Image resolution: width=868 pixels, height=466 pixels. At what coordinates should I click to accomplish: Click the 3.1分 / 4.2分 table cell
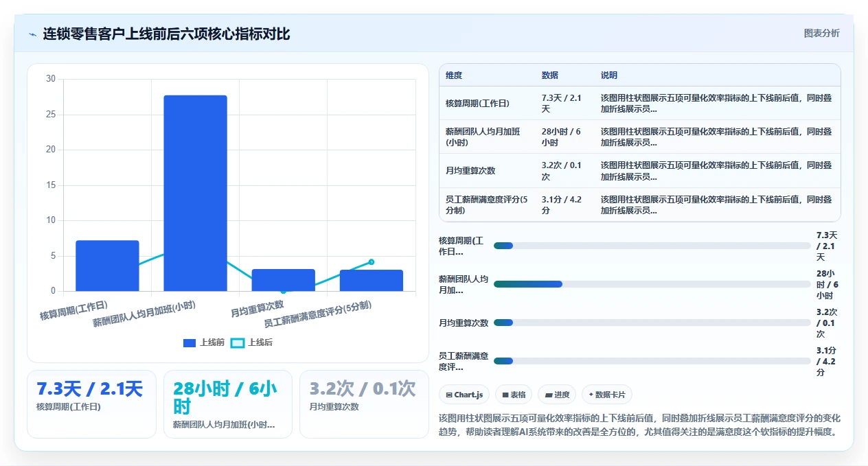tap(564, 205)
